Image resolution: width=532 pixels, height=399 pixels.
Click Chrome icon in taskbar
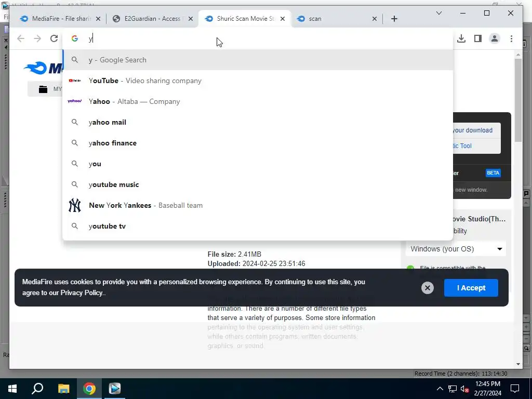tap(89, 389)
